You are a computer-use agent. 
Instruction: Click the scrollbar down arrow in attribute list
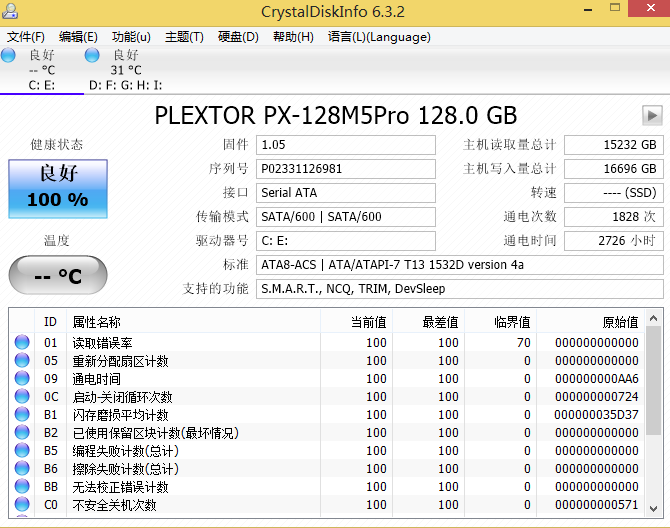point(653,508)
